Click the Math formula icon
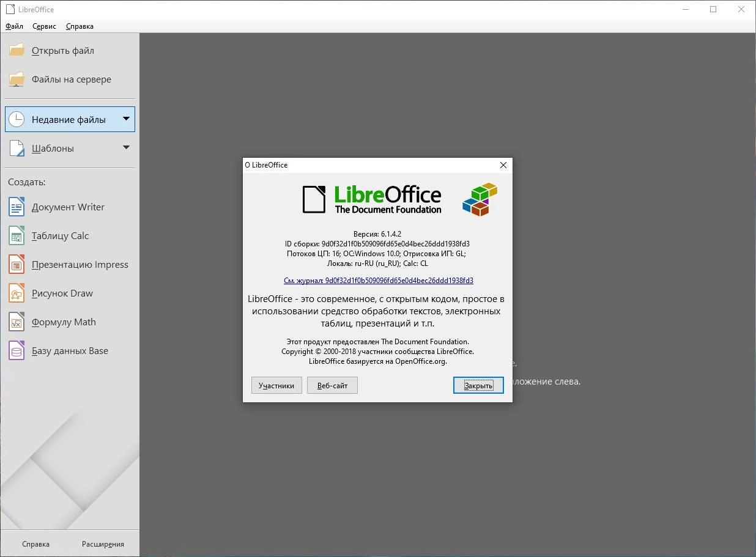 click(17, 322)
